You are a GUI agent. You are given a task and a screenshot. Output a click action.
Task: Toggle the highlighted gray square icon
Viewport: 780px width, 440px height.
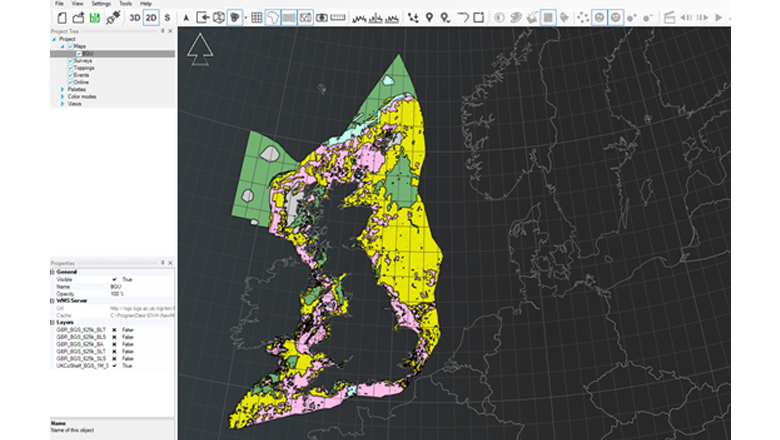pyautogui.click(x=548, y=18)
